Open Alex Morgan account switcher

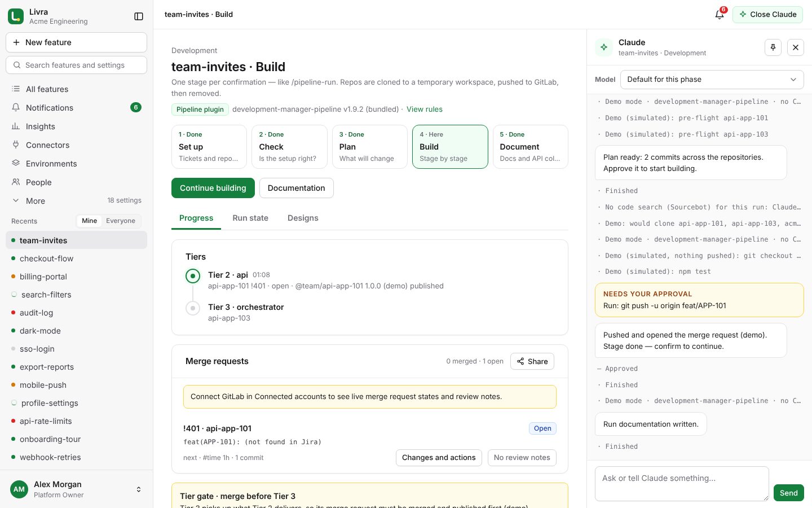(76, 489)
